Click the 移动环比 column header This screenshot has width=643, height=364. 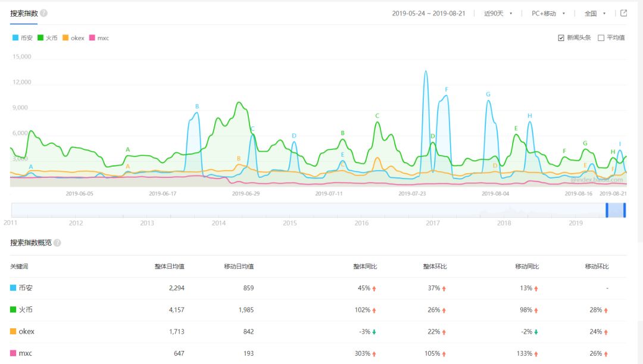coord(597,266)
